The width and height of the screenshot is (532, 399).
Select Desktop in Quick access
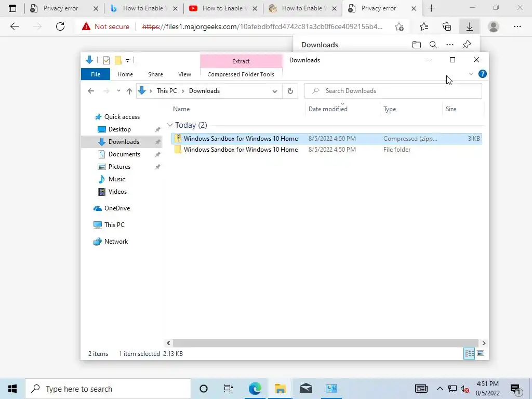coord(119,129)
